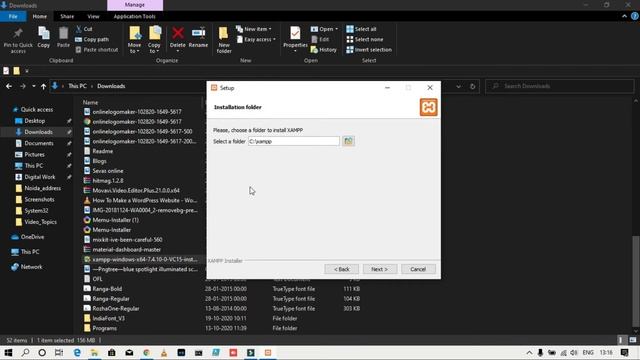
Task: Click the refresh icon beside address bar
Action: point(472,87)
